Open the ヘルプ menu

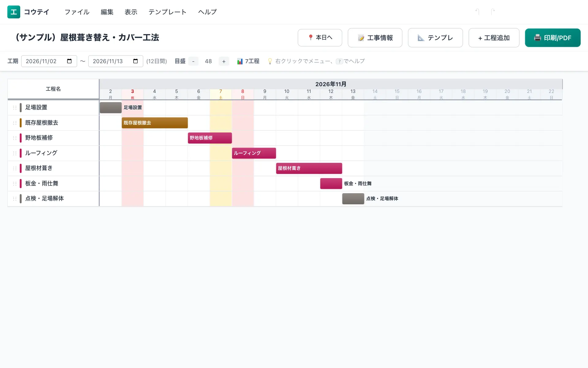[207, 12]
